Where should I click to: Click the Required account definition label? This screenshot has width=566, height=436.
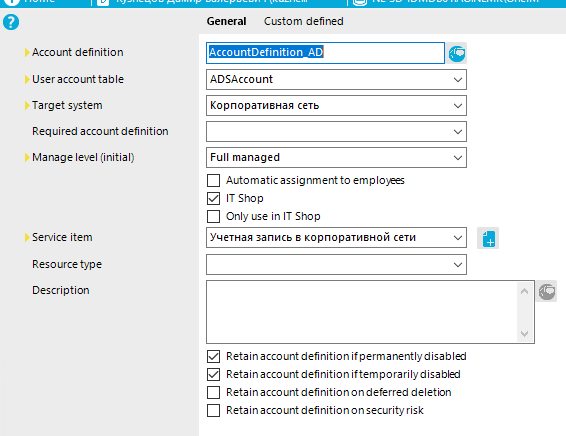[x=100, y=131]
